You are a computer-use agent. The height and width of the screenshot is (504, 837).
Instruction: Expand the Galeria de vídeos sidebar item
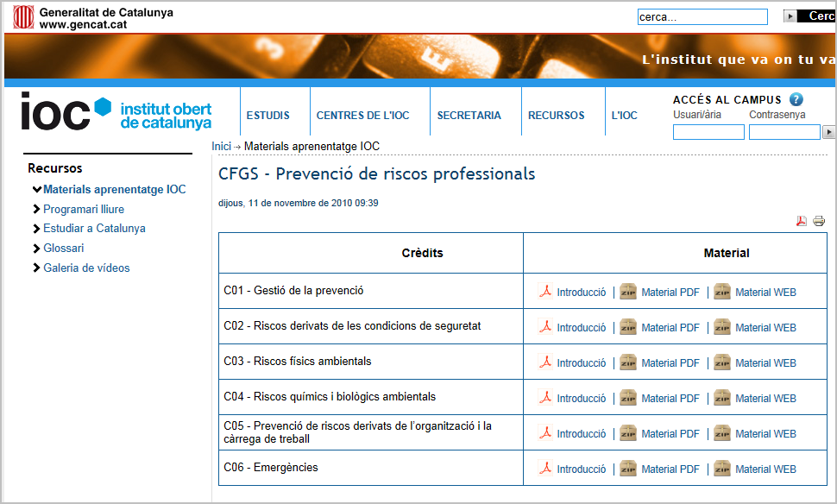coord(36,268)
